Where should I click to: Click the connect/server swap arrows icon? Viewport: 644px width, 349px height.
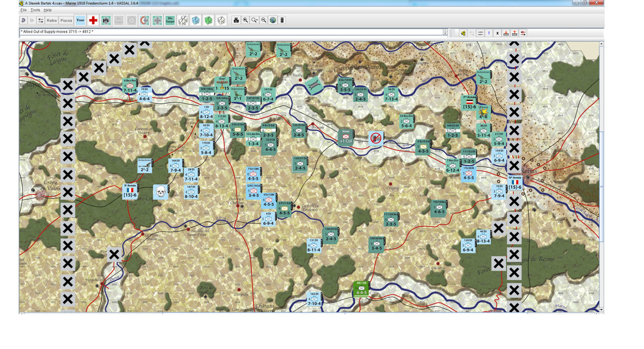[41, 20]
